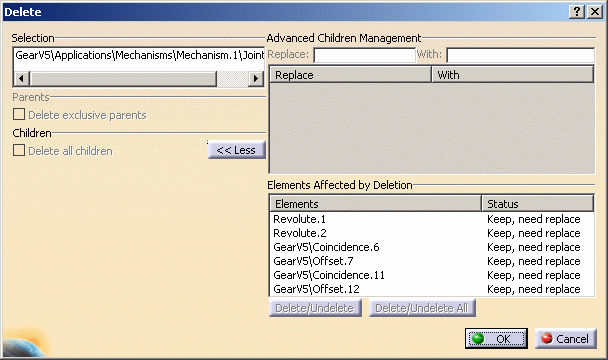Click the right arrow of Selection scrollbar
Viewport: 608px width, 360px height.
pyautogui.click(x=256, y=79)
